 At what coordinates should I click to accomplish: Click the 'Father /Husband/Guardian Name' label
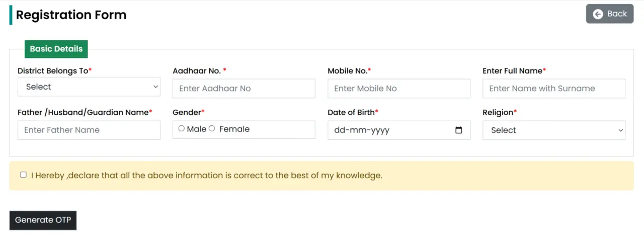(x=85, y=112)
